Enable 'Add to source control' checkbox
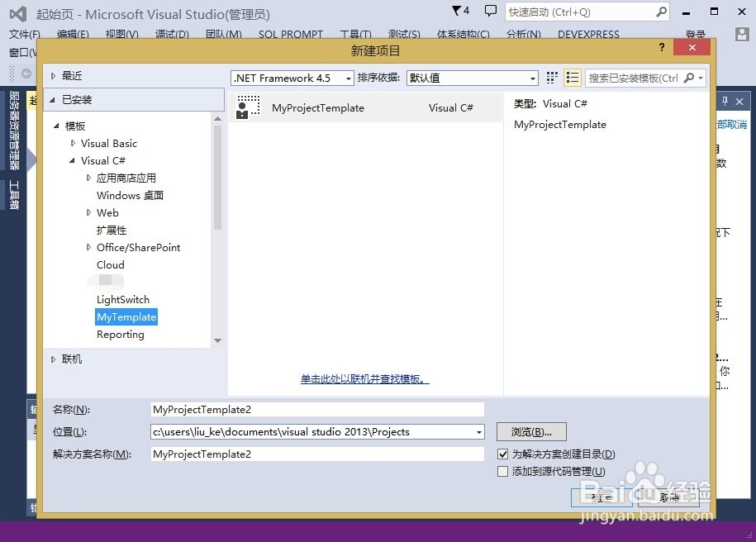Viewport: 756px width, 542px height. pos(502,471)
